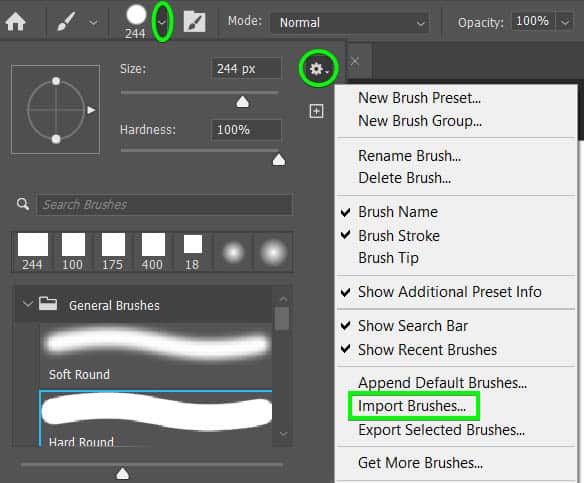Create new preset with plus icon
The image size is (584, 483).
coord(316,111)
